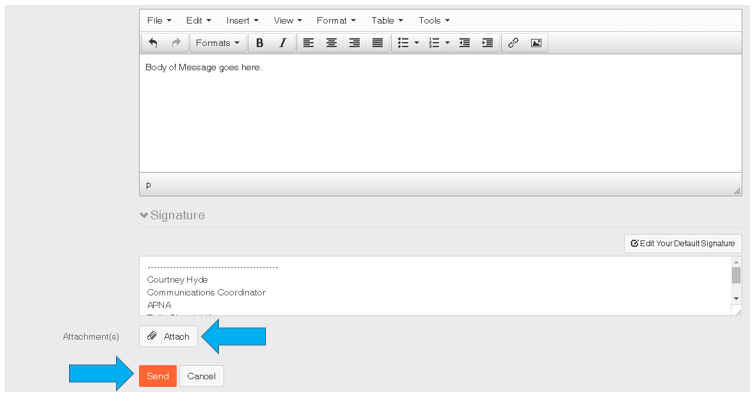755x404 pixels.
Task: Click into the message body text area
Action: click(x=441, y=113)
